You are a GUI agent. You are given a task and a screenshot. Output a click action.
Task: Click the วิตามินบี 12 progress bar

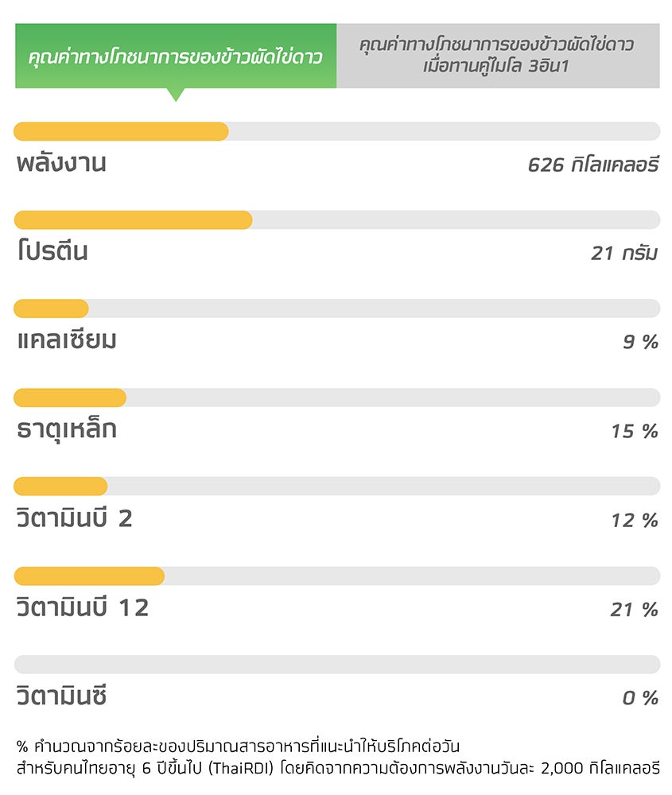(x=336, y=576)
